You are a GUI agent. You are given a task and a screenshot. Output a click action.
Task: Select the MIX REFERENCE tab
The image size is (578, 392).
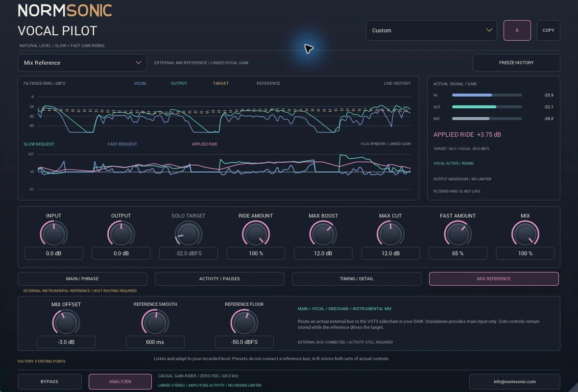(x=494, y=279)
